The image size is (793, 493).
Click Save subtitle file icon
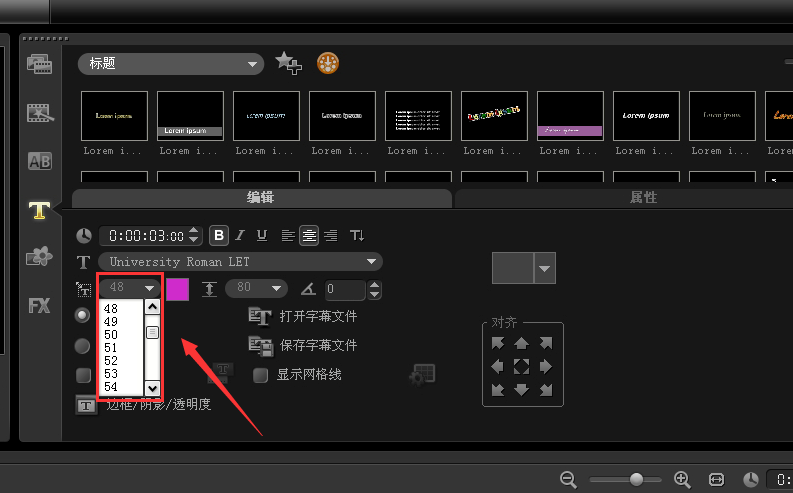tap(261, 346)
